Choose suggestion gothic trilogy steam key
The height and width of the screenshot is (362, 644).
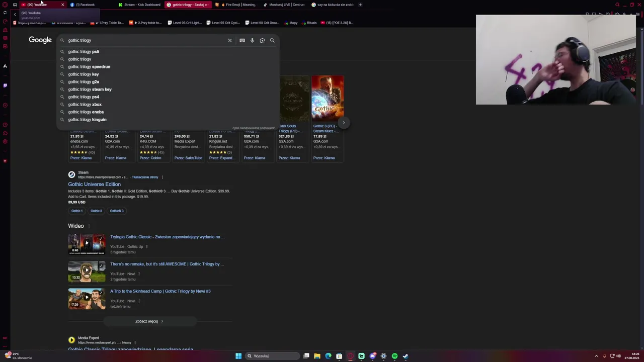168,89
